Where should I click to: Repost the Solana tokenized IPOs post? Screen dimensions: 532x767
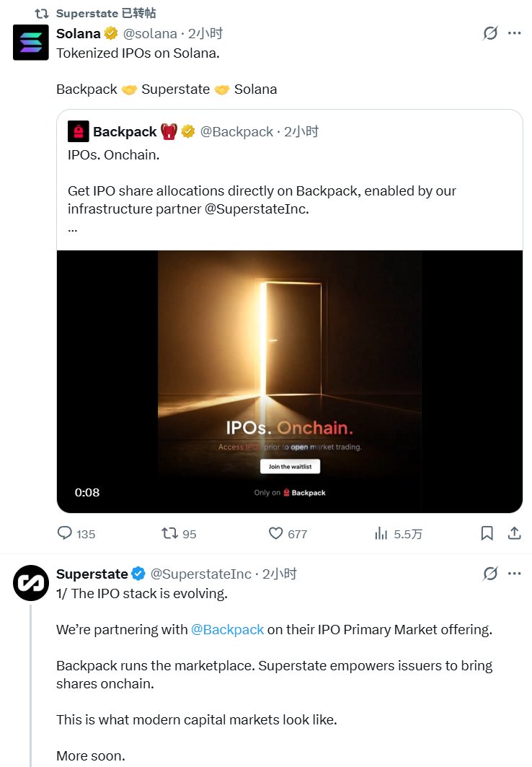(x=170, y=533)
